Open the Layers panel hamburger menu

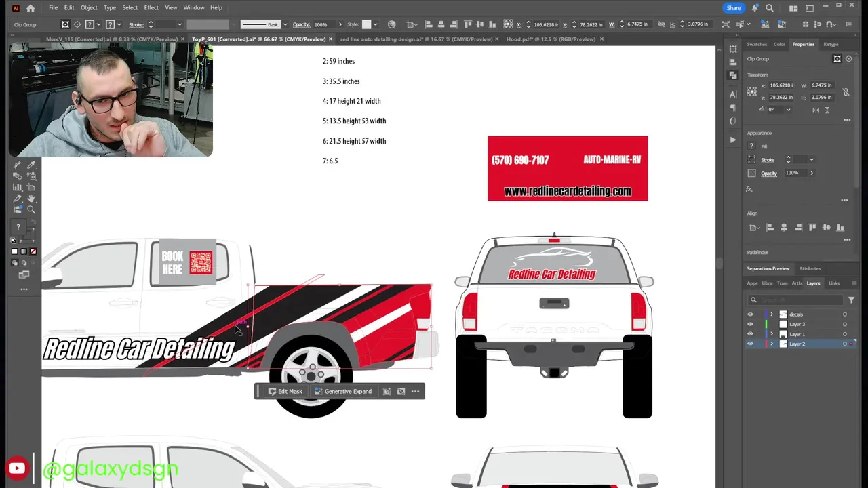click(x=854, y=283)
